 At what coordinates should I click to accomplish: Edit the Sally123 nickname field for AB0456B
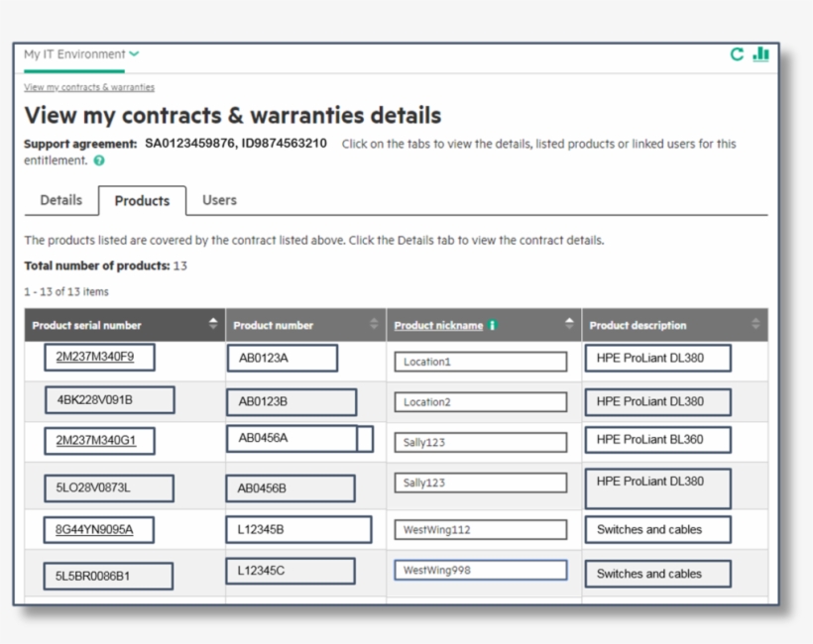pos(481,483)
